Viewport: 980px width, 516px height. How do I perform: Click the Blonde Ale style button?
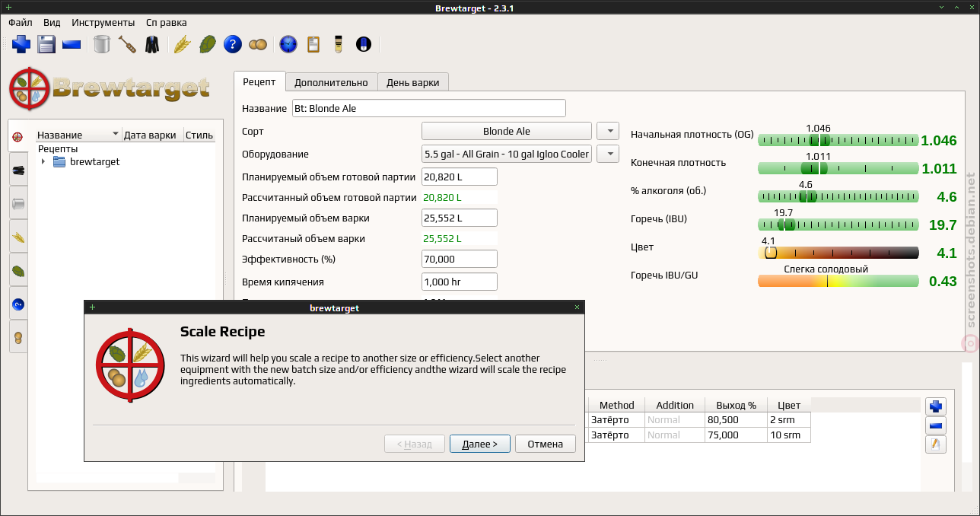[507, 131]
